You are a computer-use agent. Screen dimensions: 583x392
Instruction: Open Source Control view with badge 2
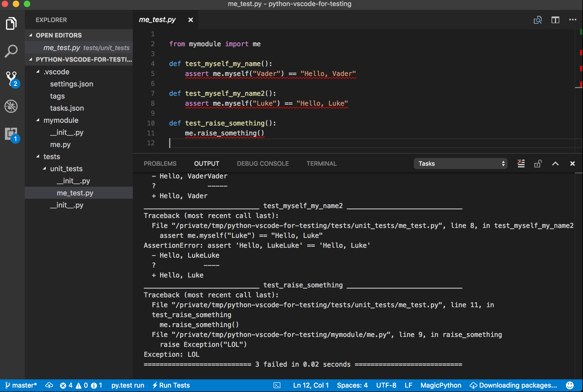coord(11,78)
